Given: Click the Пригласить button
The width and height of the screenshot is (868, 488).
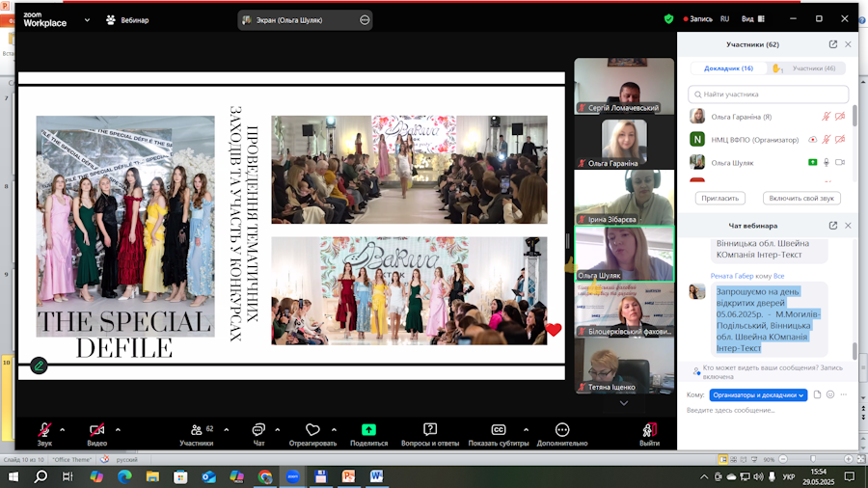Looking at the screenshot, I should pos(719,198).
